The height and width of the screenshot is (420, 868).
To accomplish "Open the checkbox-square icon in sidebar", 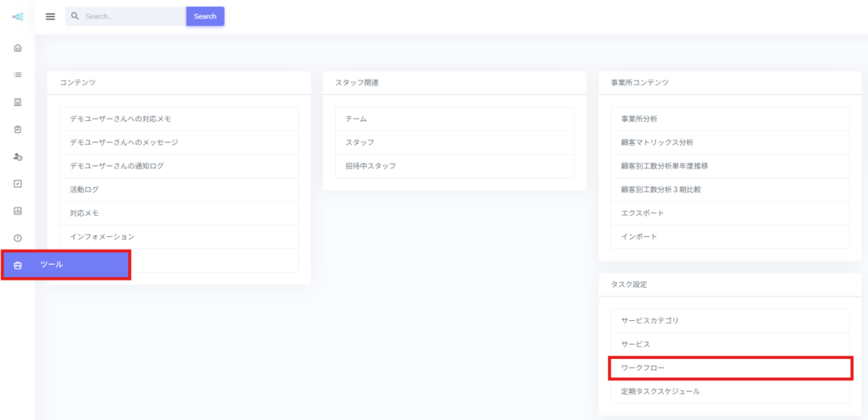I will (18, 184).
